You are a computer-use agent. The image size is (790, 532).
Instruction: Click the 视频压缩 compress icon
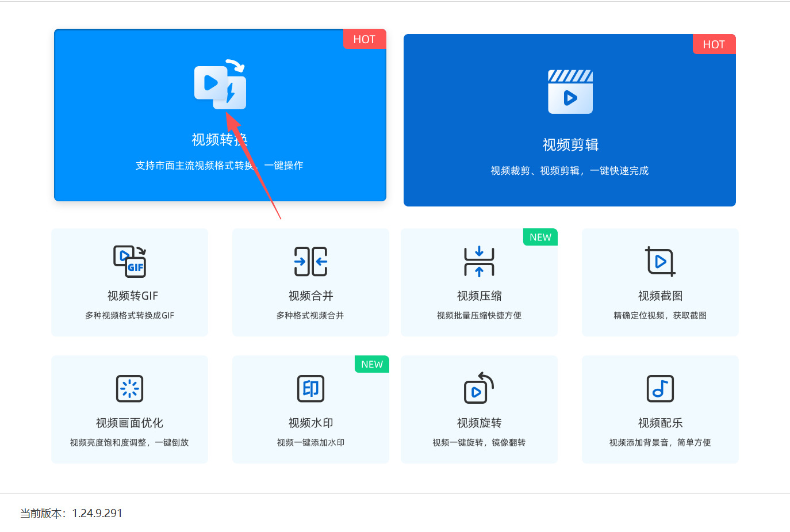(479, 262)
